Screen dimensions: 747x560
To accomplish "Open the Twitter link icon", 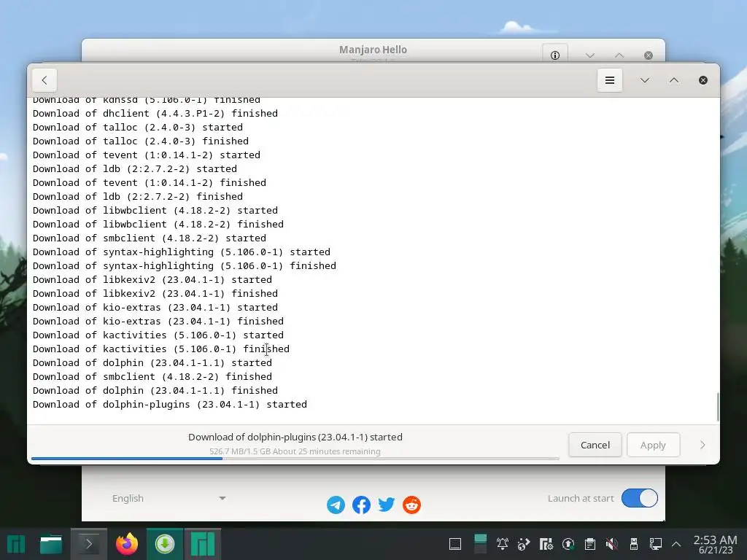I will tap(387, 505).
